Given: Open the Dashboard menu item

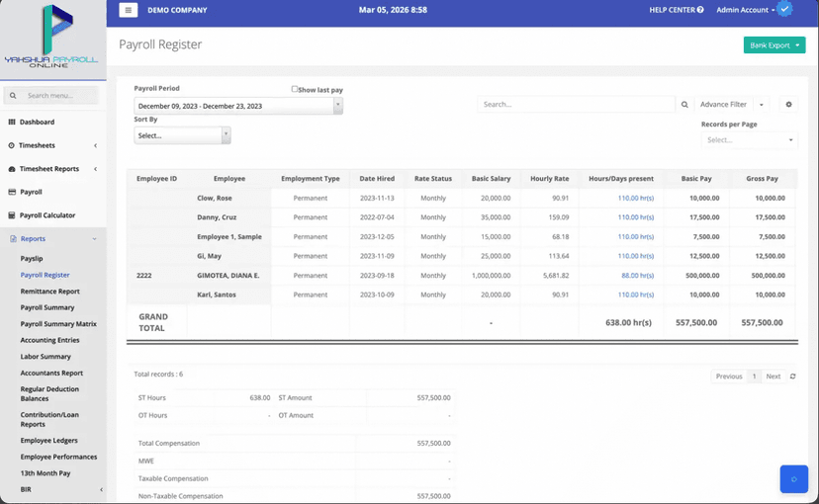Looking at the screenshot, I should pos(37,123).
